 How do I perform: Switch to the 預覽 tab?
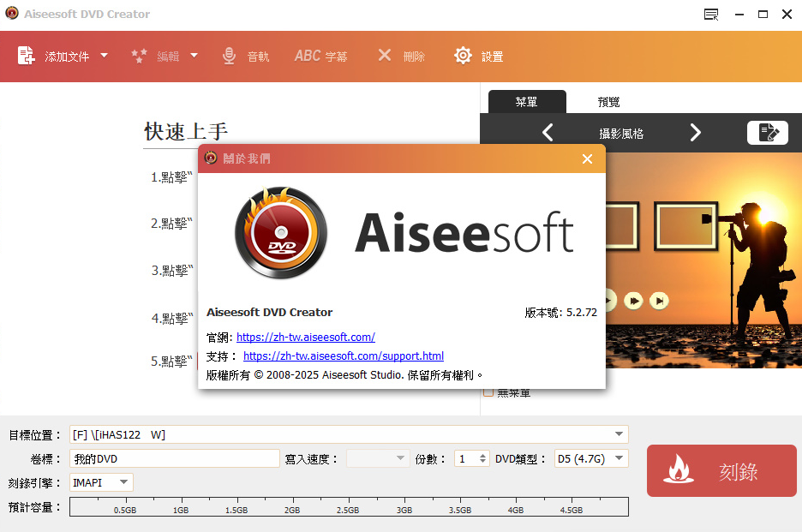[x=608, y=102]
